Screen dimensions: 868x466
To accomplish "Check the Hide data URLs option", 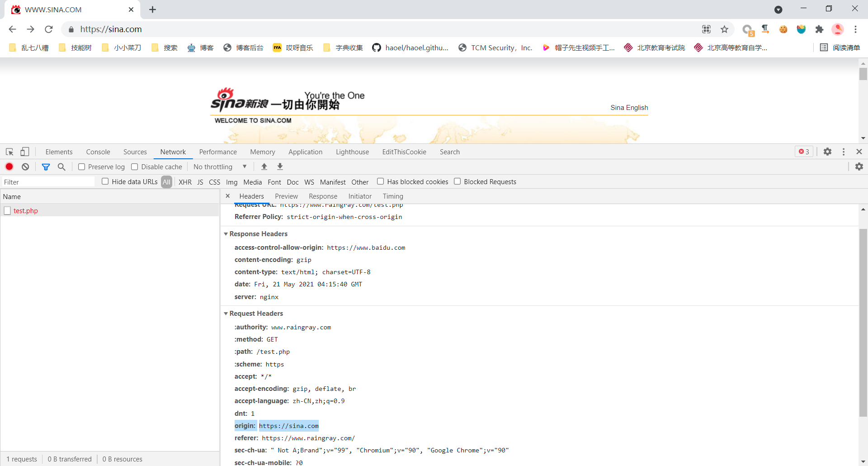I will (x=105, y=181).
